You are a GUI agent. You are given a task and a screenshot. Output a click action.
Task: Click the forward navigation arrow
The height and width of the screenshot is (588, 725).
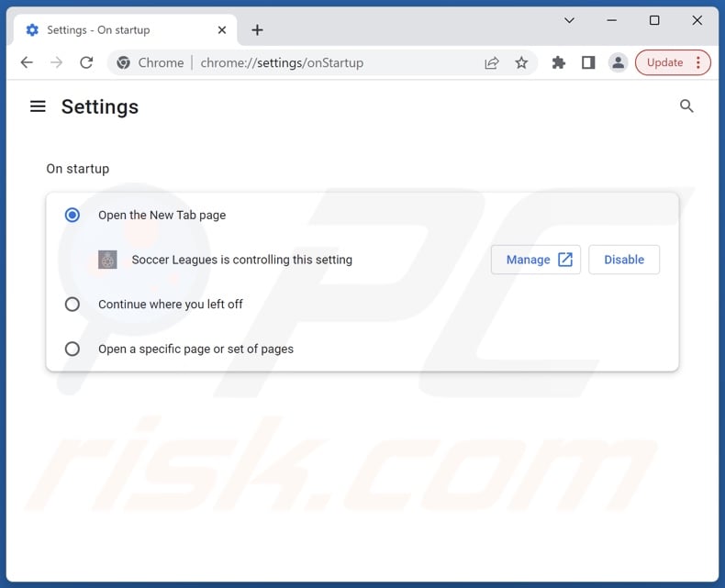point(56,62)
